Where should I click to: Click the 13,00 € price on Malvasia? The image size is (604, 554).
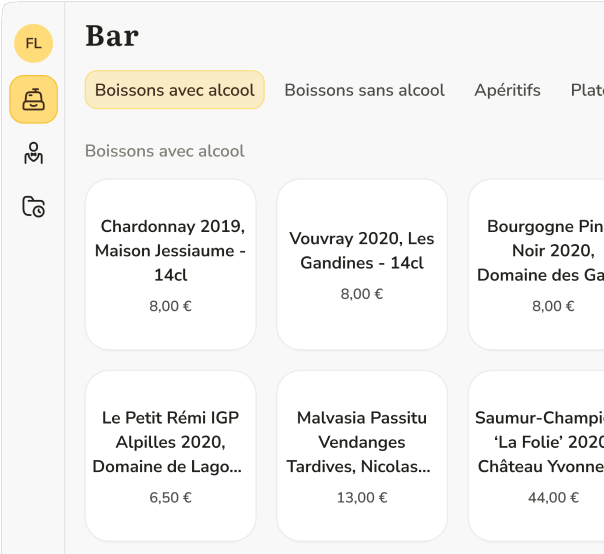click(362, 497)
